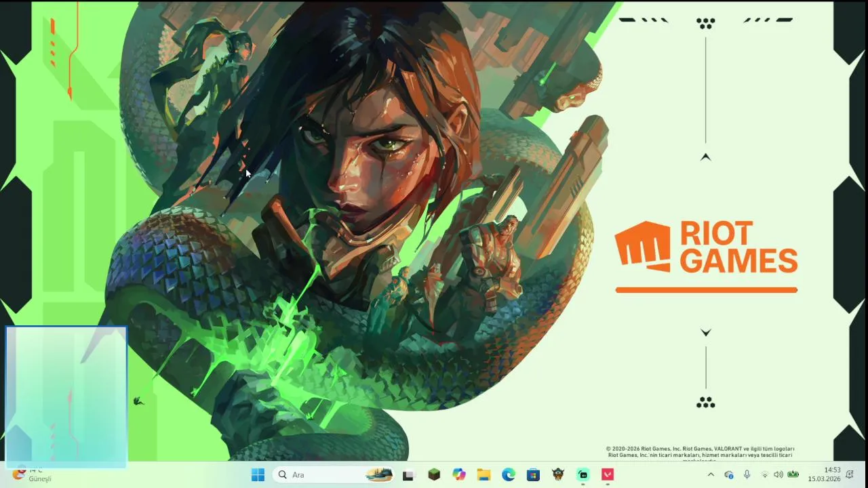Image resolution: width=868 pixels, height=488 pixels.
Task: Open Task View from the taskbar
Action: (408, 475)
